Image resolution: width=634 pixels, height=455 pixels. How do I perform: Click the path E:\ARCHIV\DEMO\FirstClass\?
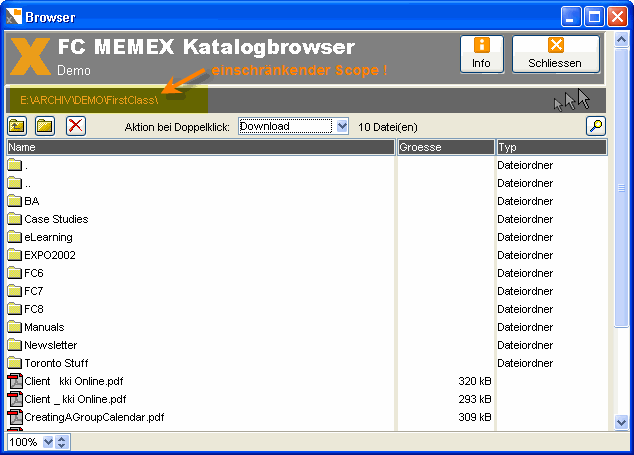click(89, 100)
